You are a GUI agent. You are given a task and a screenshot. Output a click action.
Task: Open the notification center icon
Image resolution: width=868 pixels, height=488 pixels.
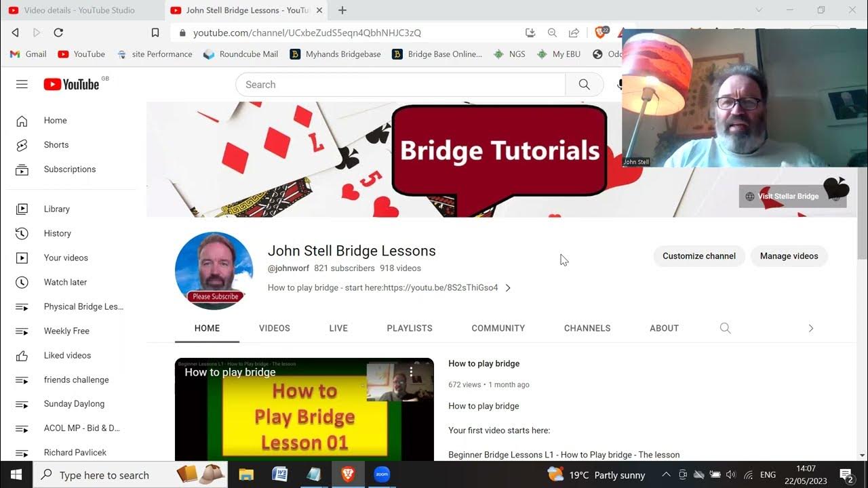[846, 474]
